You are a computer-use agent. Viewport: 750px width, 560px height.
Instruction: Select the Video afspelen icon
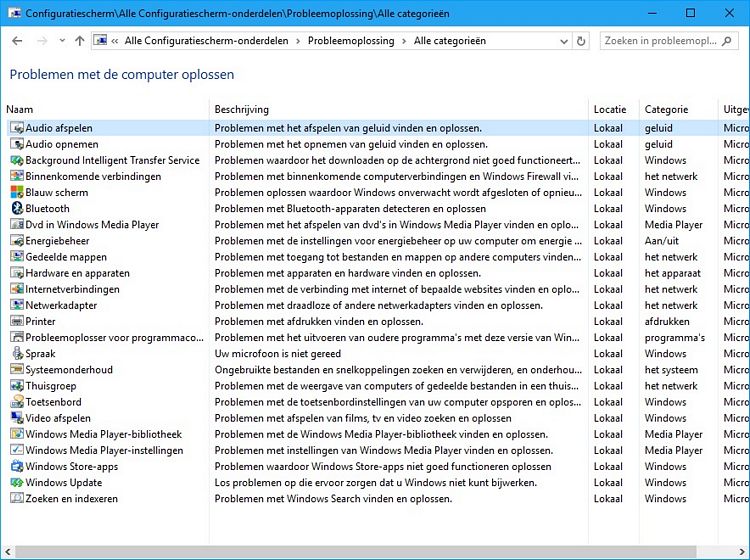click(x=17, y=418)
